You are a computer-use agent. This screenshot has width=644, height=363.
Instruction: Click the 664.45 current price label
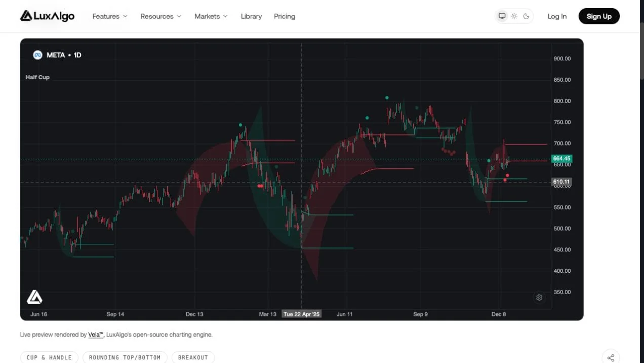coord(561,159)
